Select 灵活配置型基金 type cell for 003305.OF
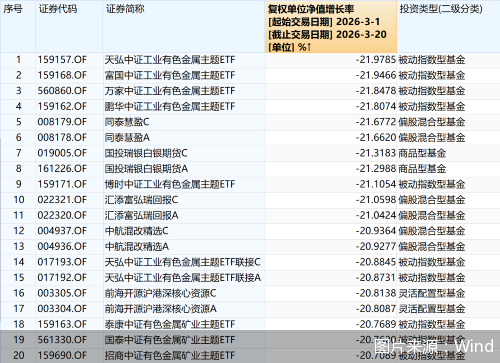 (x=432, y=293)
